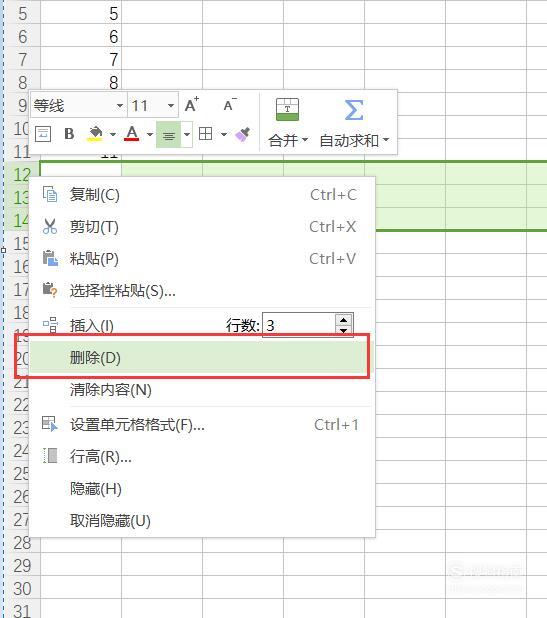The height and width of the screenshot is (618, 547).
Task: Apply red font color letter A
Action: pyautogui.click(x=132, y=134)
